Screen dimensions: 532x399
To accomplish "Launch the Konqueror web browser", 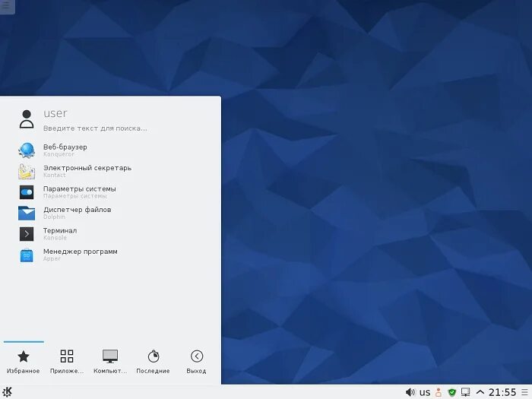I will tap(112, 150).
